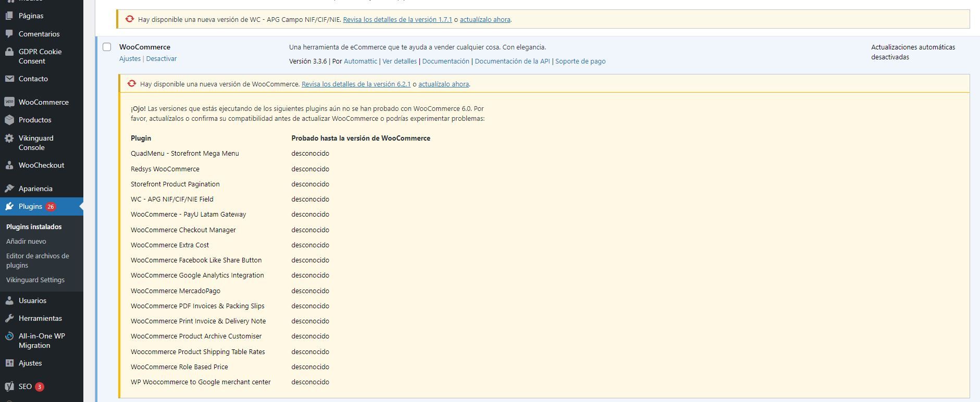Viewport: 980px width, 402px height.
Task: Click the All-in-One WP Migration icon
Action: tap(9, 336)
